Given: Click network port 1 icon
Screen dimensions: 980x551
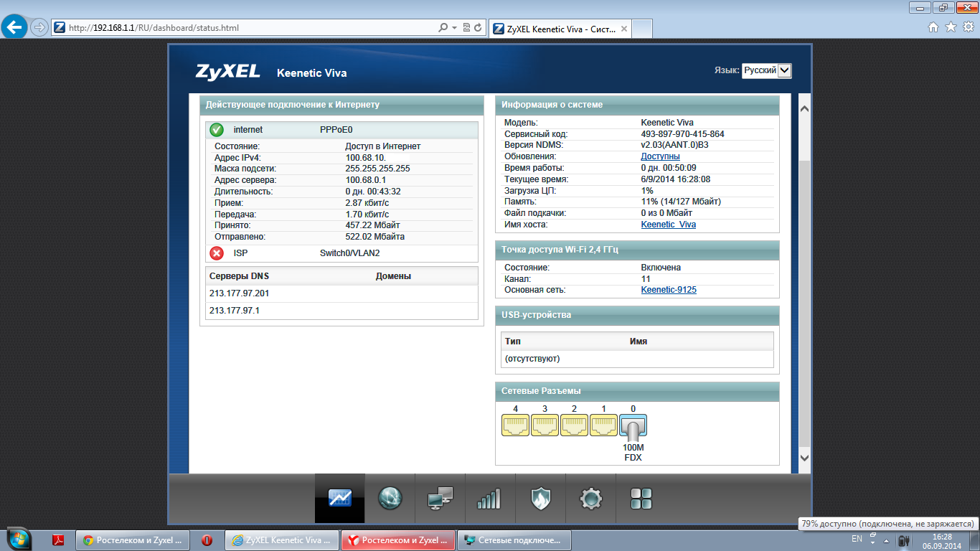Looking at the screenshot, I should pyautogui.click(x=603, y=425).
